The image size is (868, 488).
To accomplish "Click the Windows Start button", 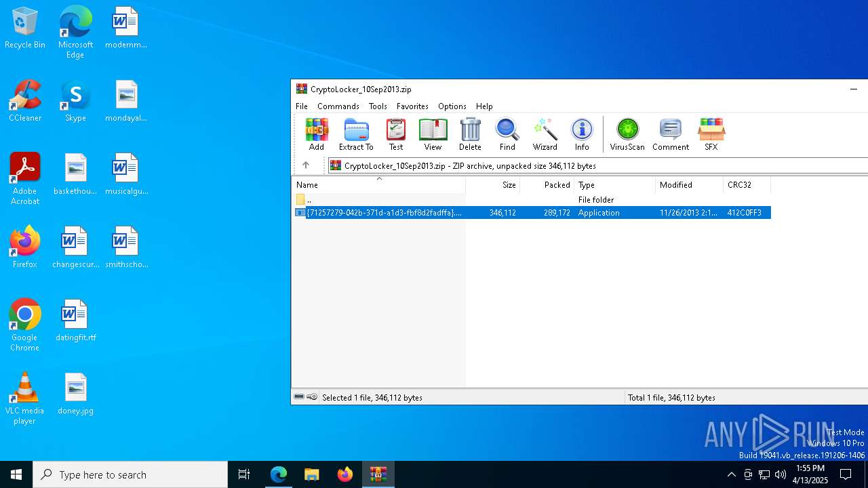I will click(16, 474).
